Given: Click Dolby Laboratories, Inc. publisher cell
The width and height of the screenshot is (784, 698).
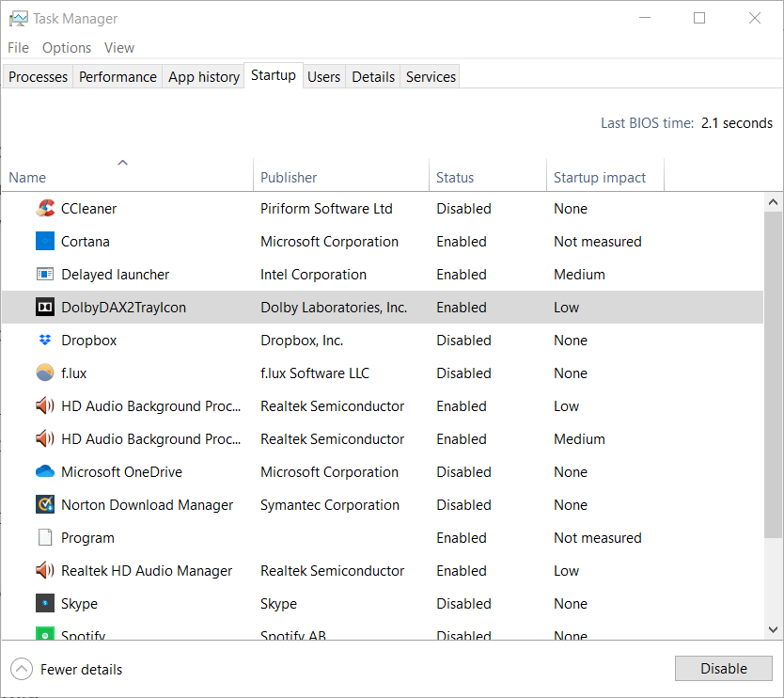Looking at the screenshot, I should point(334,308).
